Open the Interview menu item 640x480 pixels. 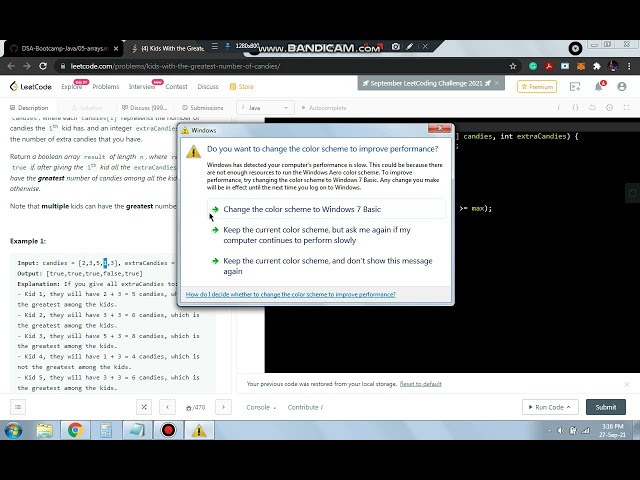click(142, 87)
